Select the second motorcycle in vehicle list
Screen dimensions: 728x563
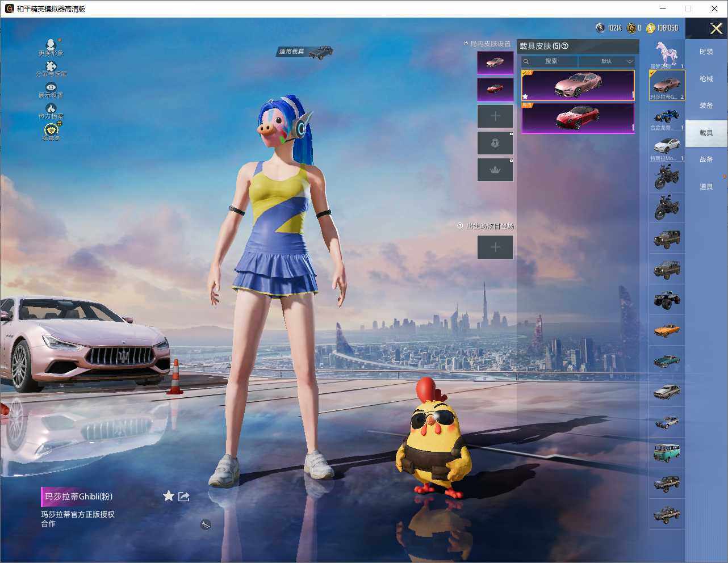tap(667, 207)
